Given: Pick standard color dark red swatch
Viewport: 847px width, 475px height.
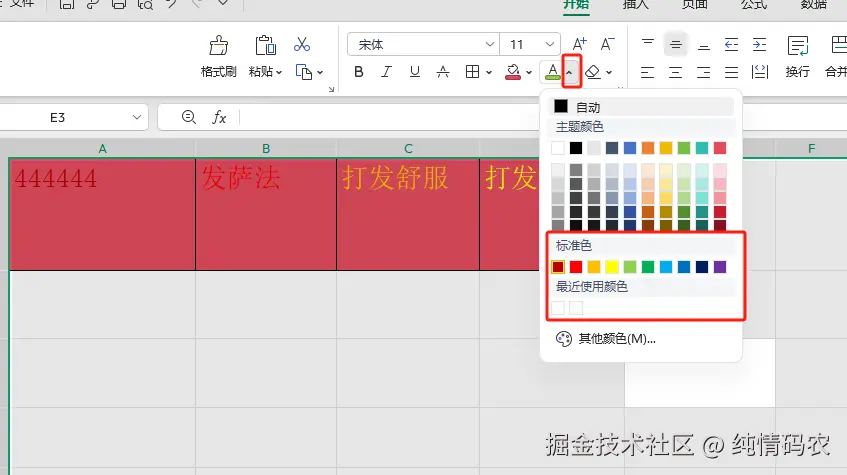Looking at the screenshot, I should click(558, 266).
